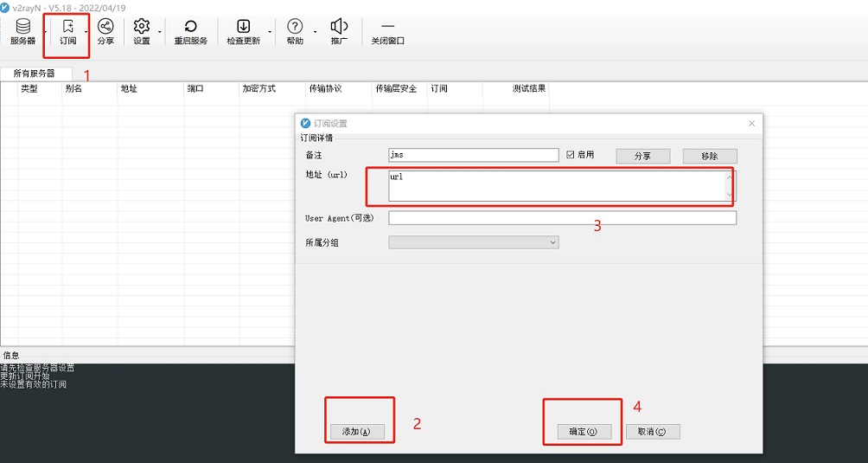Expand the dropdown arrow beside 检查更新
This screenshot has width=868, height=463.
tap(270, 33)
